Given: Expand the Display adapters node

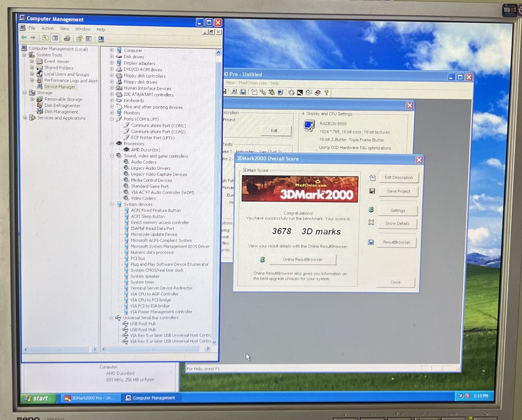Looking at the screenshot, I should coord(112,63).
